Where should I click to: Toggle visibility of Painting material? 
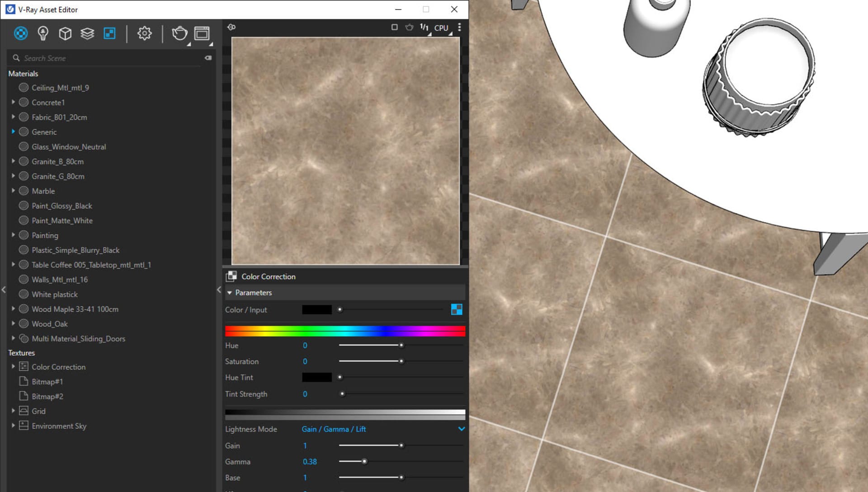point(24,235)
